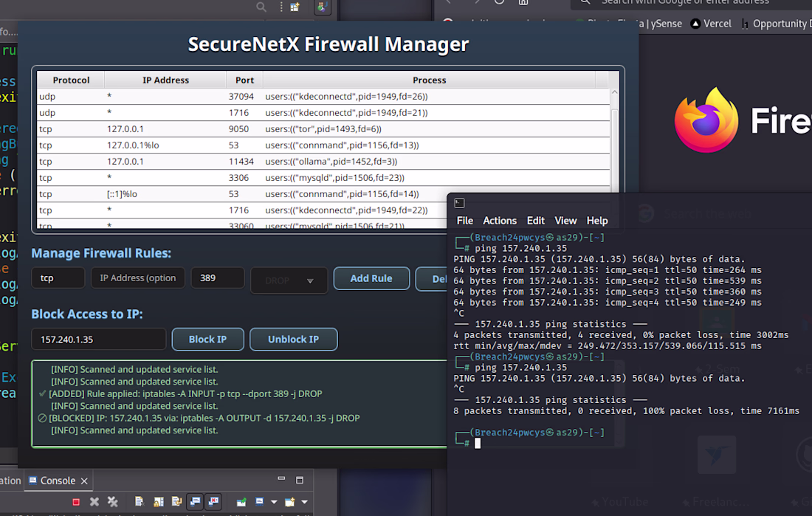Viewport: 812px width, 516px height.
Task: Click the Open Console icon with plus
Action: click(290, 501)
